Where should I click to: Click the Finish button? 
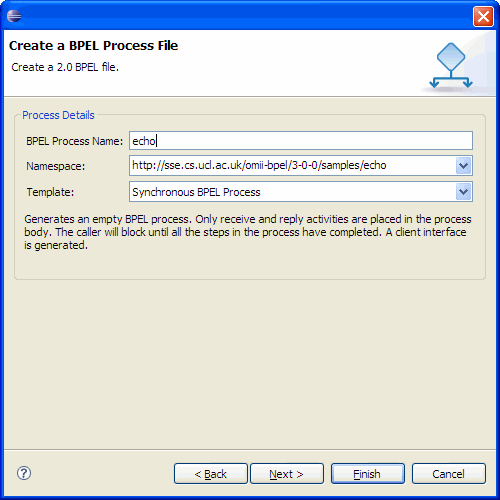click(368, 473)
